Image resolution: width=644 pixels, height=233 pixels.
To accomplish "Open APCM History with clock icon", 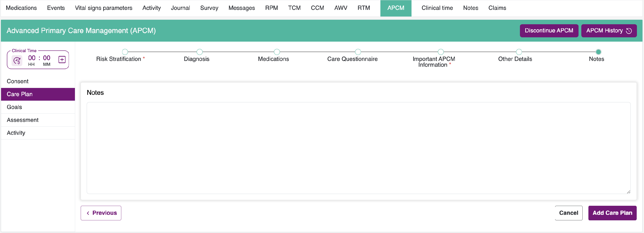I will coord(609,31).
